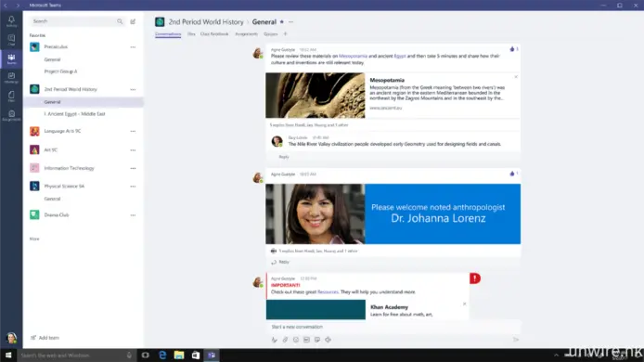Click the red important exclamation badge
644x362 pixels.
pos(475,278)
